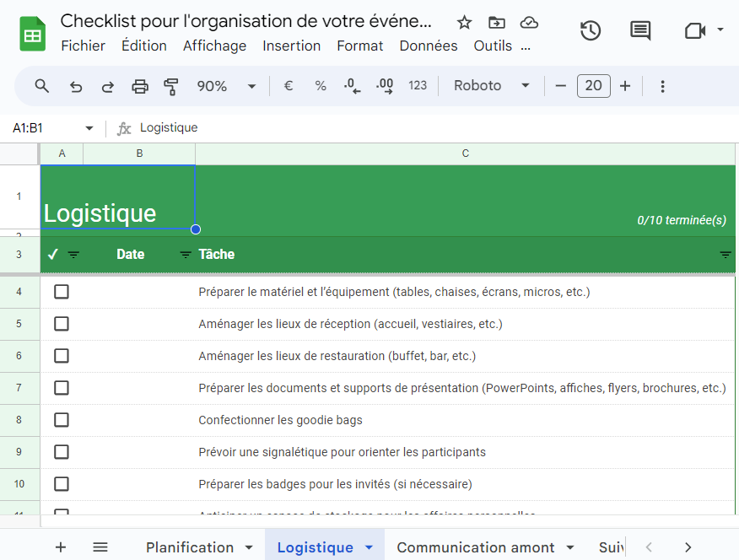Format as euro currency
The image size is (739, 560).
click(x=289, y=86)
